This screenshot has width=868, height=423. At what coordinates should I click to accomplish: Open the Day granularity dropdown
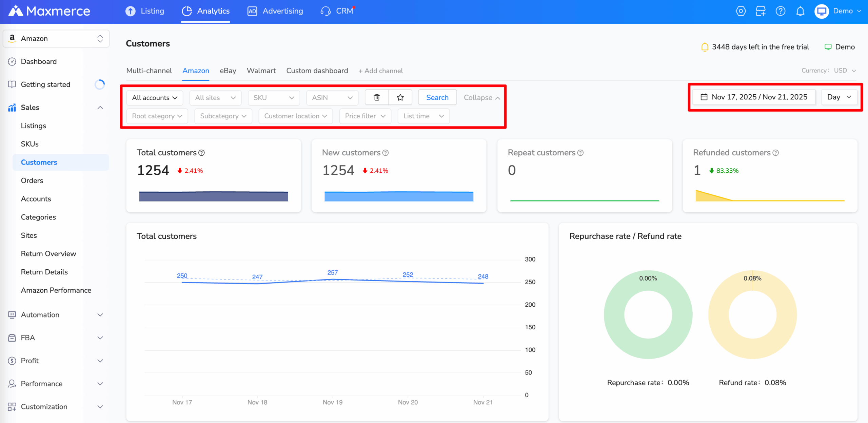coord(839,97)
